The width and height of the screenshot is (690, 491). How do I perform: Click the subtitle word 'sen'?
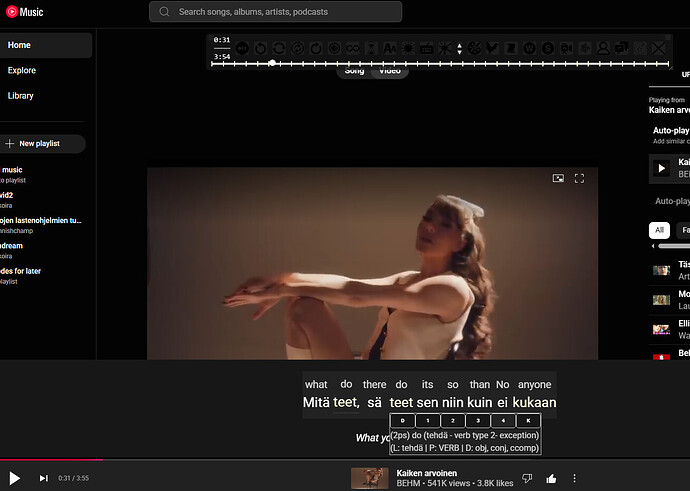(427, 402)
